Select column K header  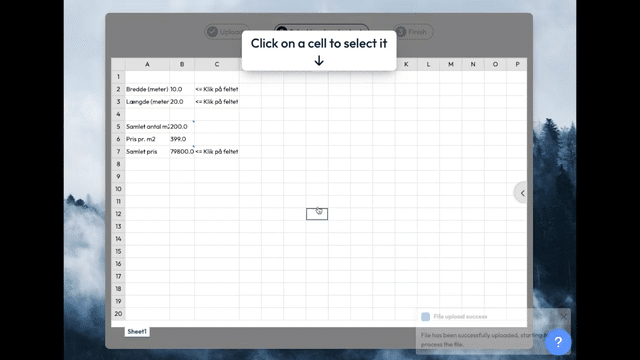[x=406, y=64]
